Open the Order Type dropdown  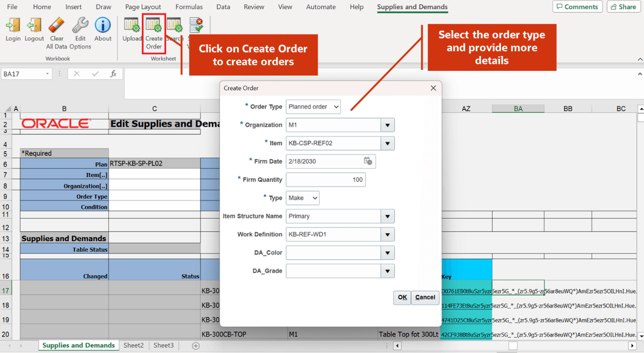click(x=313, y=107)
